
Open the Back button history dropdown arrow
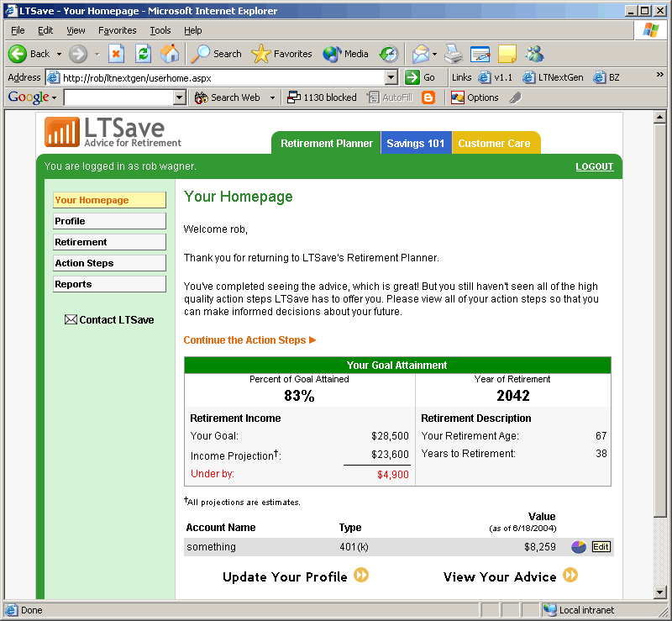(59, 54)
